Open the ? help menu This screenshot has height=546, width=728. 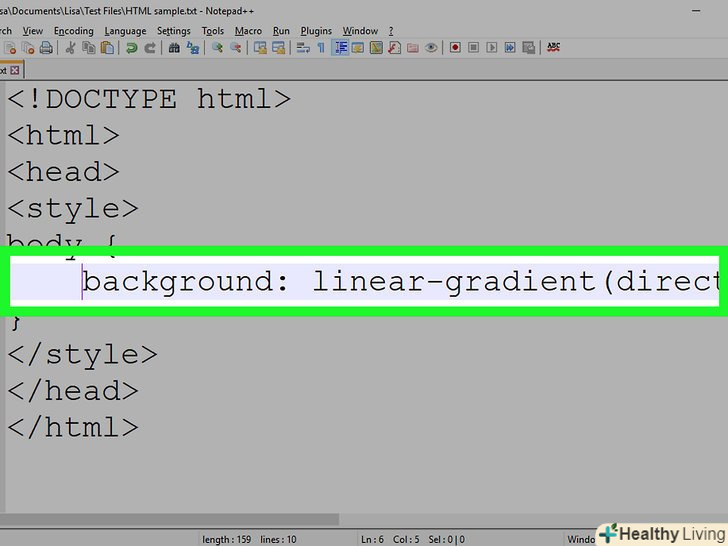[x=391, y=31]
